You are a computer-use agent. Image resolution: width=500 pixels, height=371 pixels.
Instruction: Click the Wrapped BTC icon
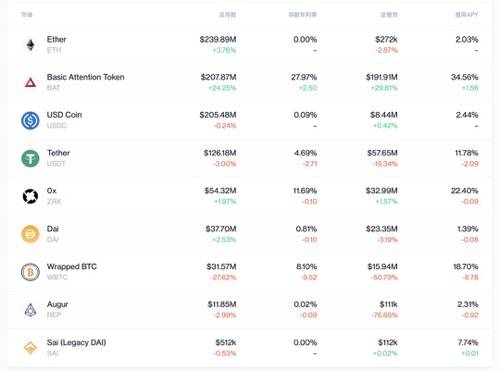pyautogui.click(x=30, y=272)
